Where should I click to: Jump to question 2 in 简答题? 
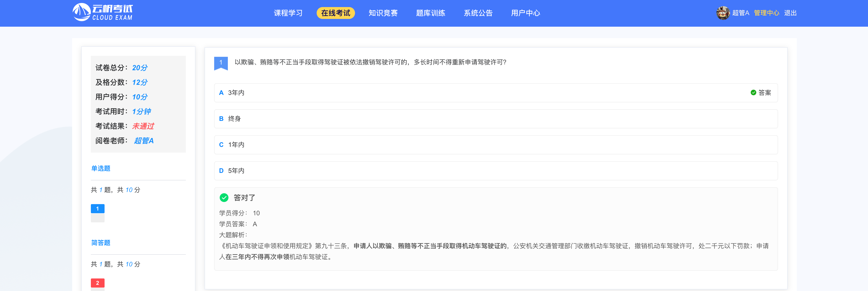coord(98,283)
